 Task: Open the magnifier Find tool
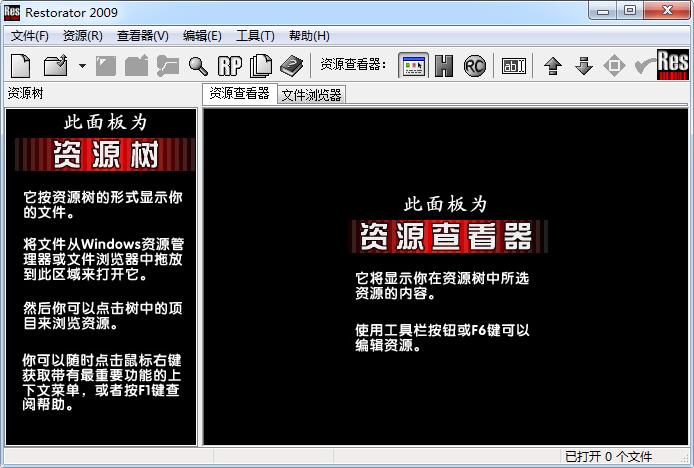(198, 66)
